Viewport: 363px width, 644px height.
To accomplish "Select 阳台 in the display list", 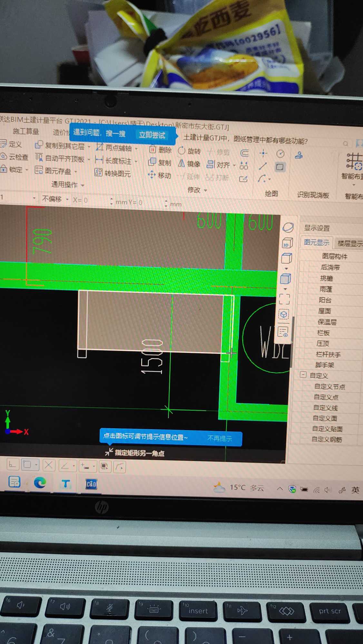I will coord(325,300).
